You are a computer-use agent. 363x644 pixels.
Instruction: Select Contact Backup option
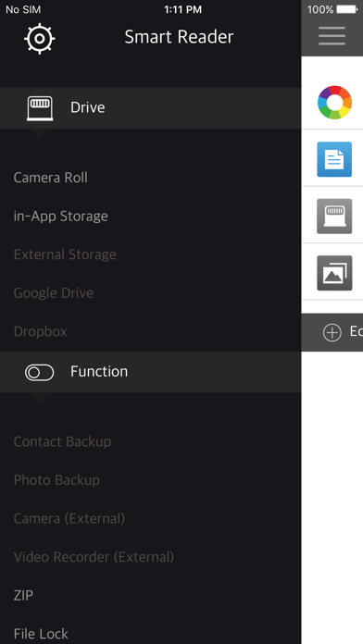(62, 441)
